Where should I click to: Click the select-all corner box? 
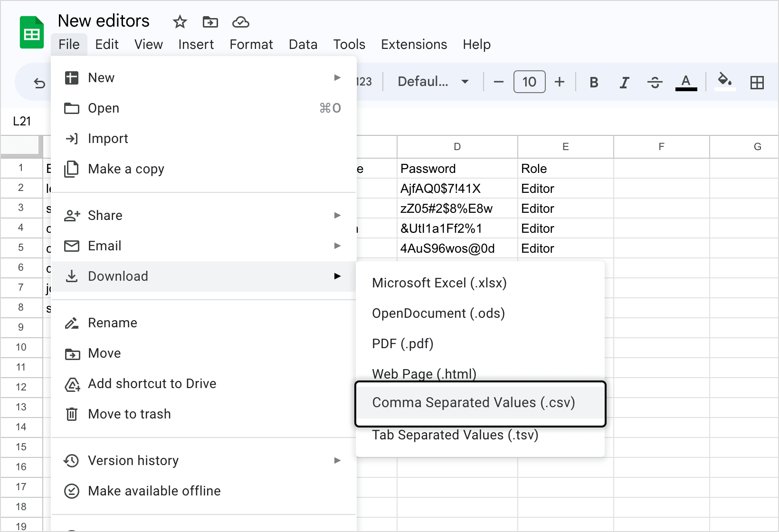coord(21,146)
